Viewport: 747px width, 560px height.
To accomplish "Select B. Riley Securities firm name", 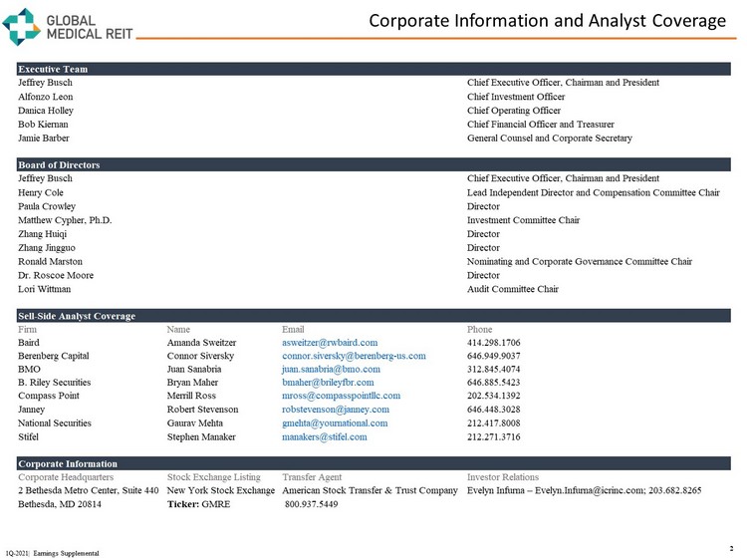I will [x=55, y=383].
